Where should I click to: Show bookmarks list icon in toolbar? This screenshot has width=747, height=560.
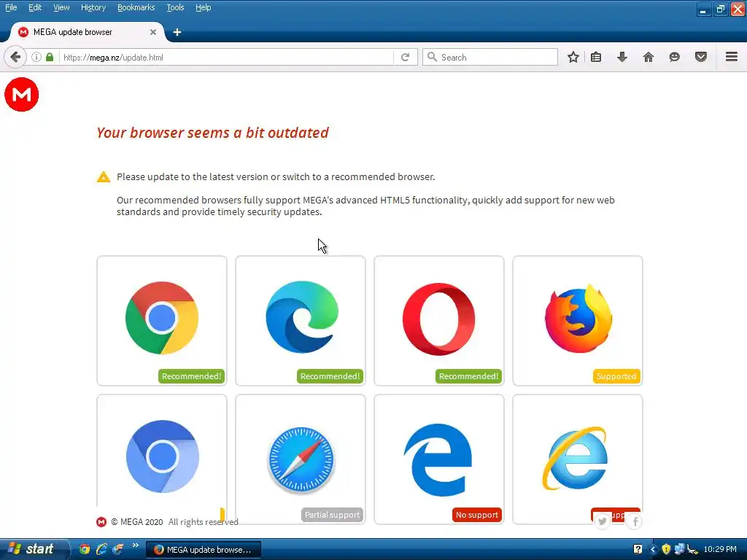point(596,57)
